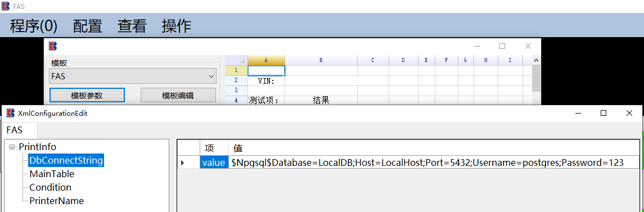Viewport: 644px width, 212px height.
Task: Select MainTable in the tree
Action: [52, 174]
